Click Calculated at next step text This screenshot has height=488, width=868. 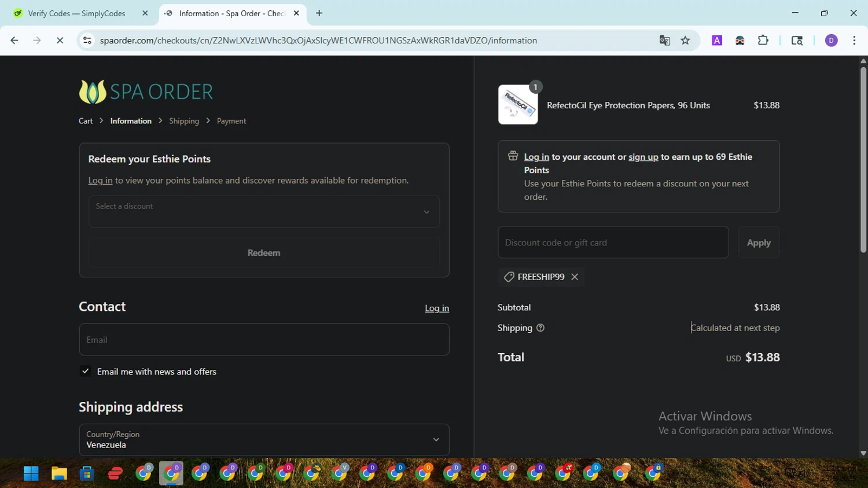(735, 328)
